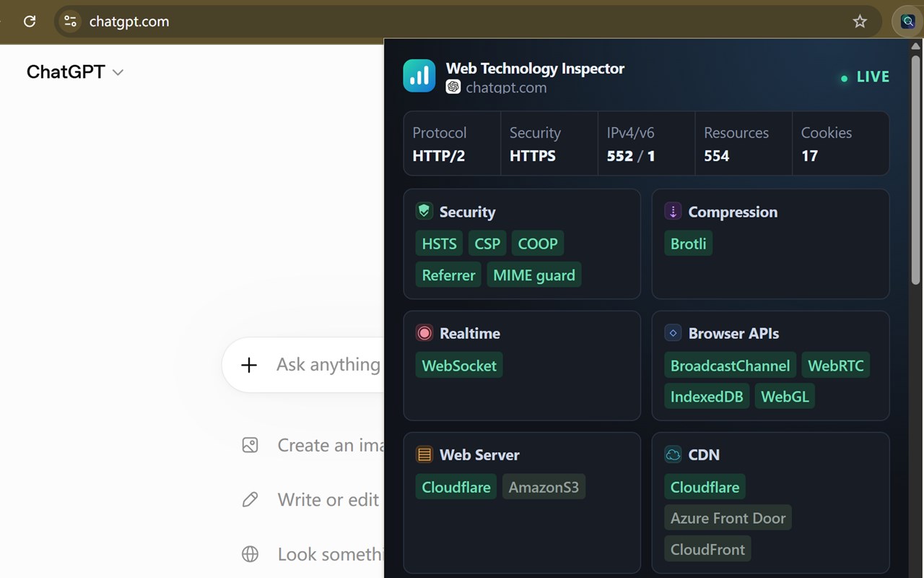Click the Security shield icon
Viewport: 924px width, 578px height.
[424, 212]
